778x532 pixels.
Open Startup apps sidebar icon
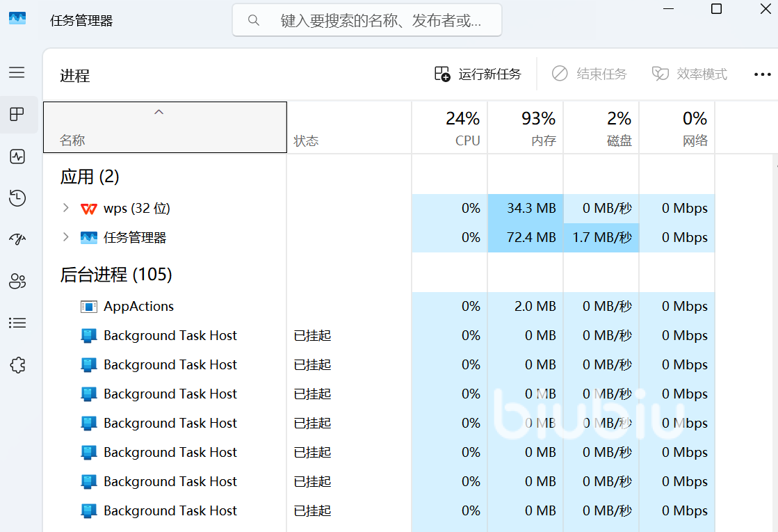pos(17,239)
